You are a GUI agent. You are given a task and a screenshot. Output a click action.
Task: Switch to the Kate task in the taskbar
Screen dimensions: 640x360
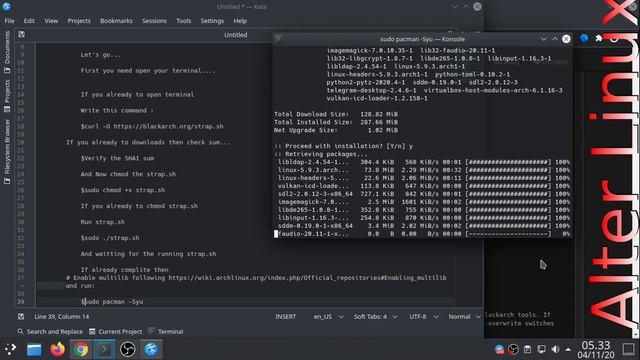[x=151, y=349]
